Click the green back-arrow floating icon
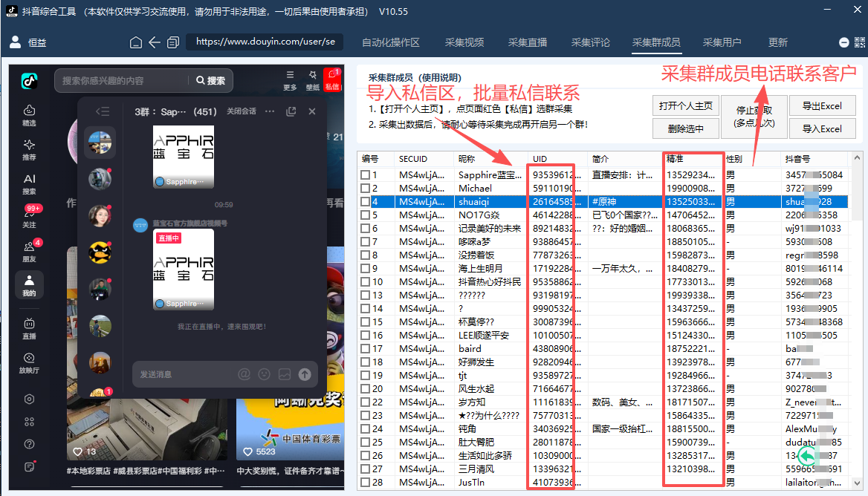This screenshot has width=868, height=496. click(809, 456)
